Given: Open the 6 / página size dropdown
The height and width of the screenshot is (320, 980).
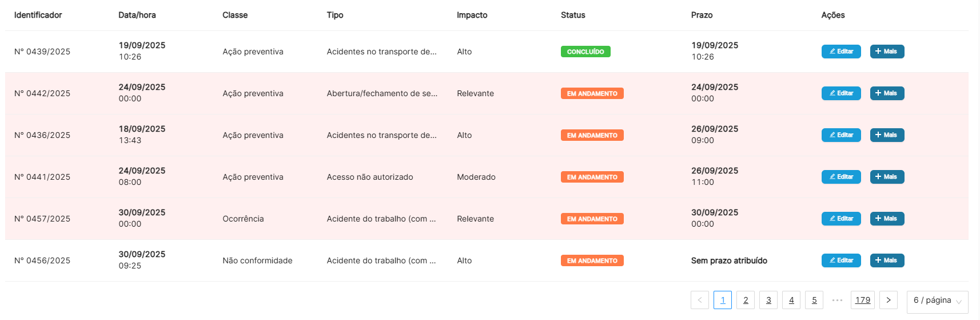Looking at the screenshot, I should [937, 301].
